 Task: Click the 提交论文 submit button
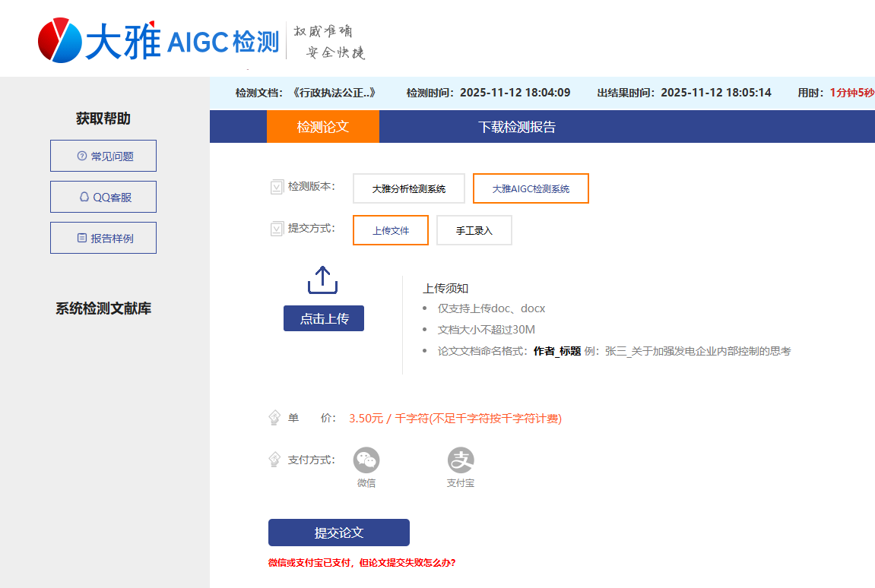[338, 533]
